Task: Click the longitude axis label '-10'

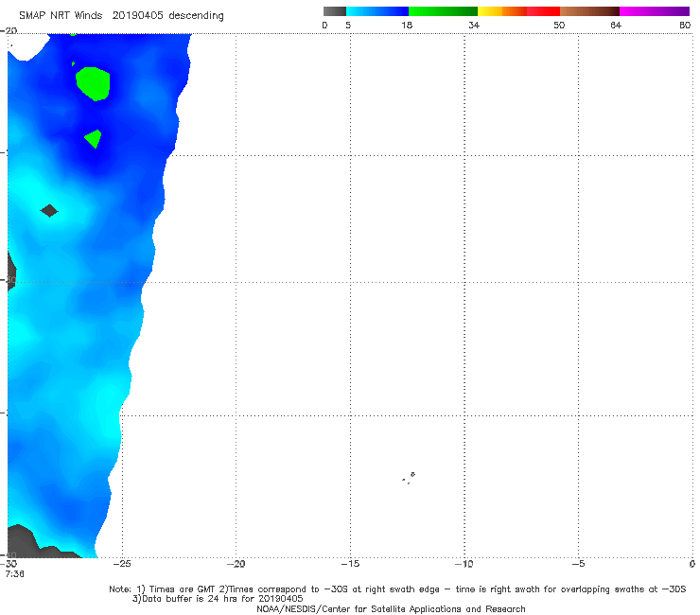Action: 464,564
